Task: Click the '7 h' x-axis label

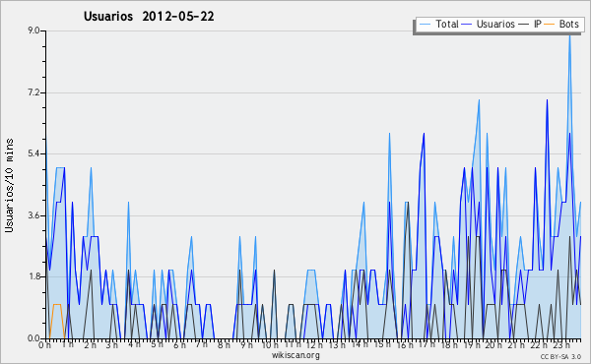Action: point(202,344)
